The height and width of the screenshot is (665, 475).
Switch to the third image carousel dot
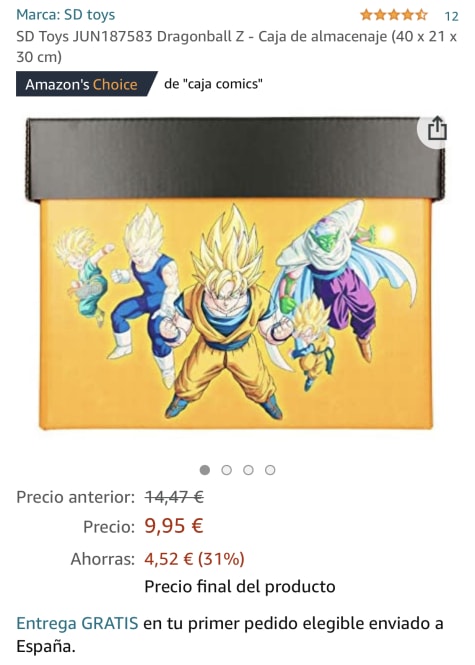[248, 470]
